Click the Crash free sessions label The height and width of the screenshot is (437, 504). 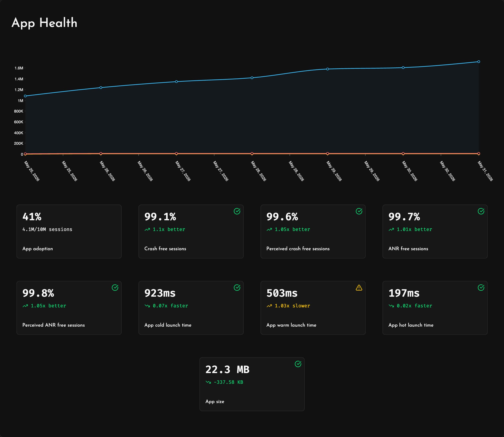[x=165, y=248]
